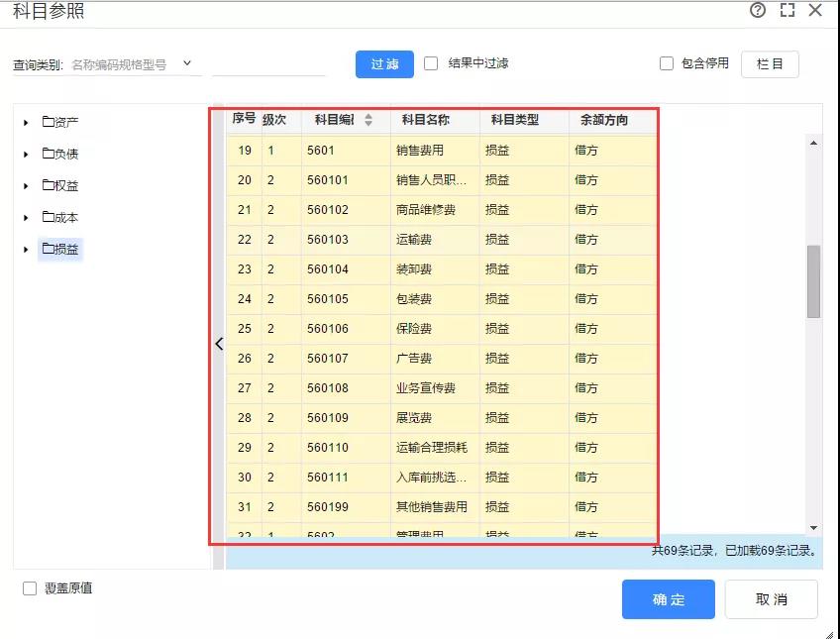Click the left collapse panel arrow
Viewport: 840px width, 639px height.
tap(219, 344)
